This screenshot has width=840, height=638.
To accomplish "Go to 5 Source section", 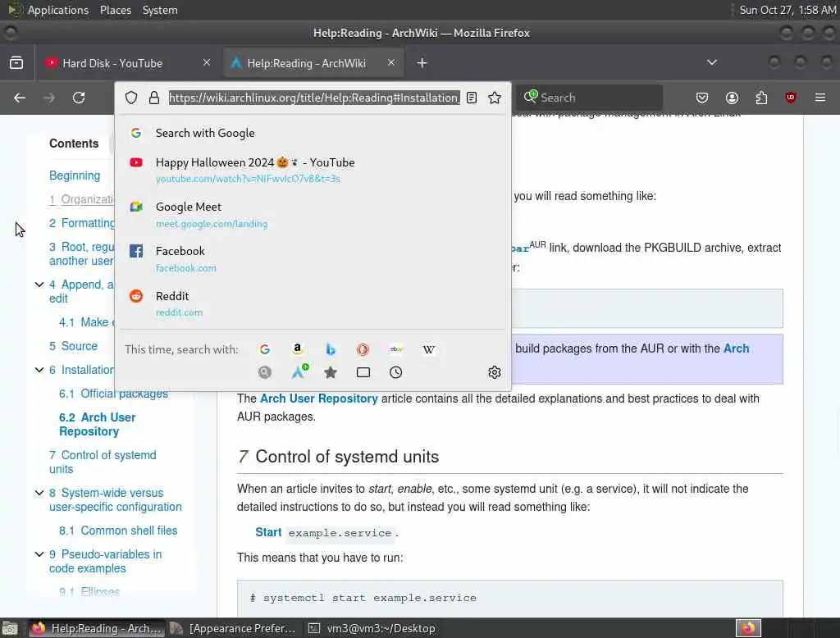I will pyautogui.click(x=73, y=346).
